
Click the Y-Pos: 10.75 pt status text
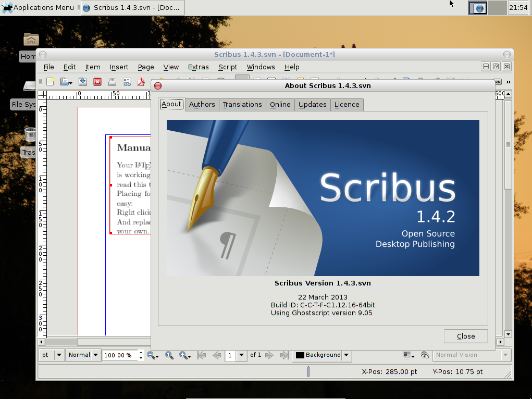click(x=457, y=372)
